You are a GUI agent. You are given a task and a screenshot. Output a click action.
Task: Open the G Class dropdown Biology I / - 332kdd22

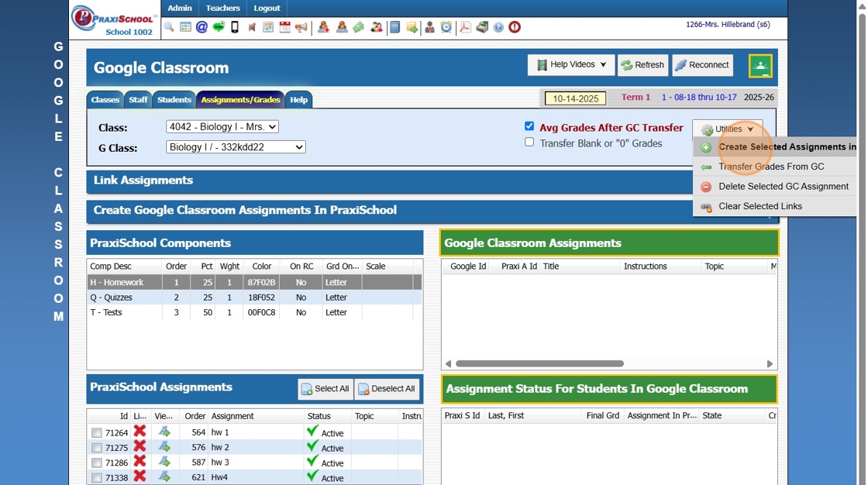236,147
